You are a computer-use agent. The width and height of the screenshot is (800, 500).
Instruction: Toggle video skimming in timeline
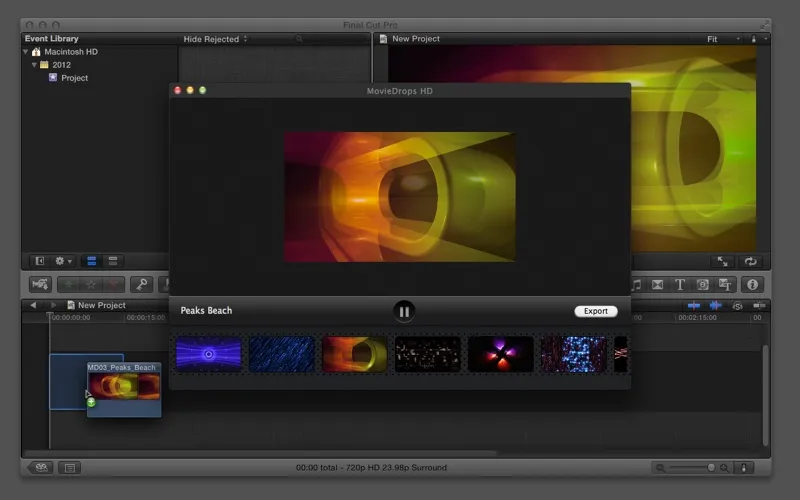(694, 306)
